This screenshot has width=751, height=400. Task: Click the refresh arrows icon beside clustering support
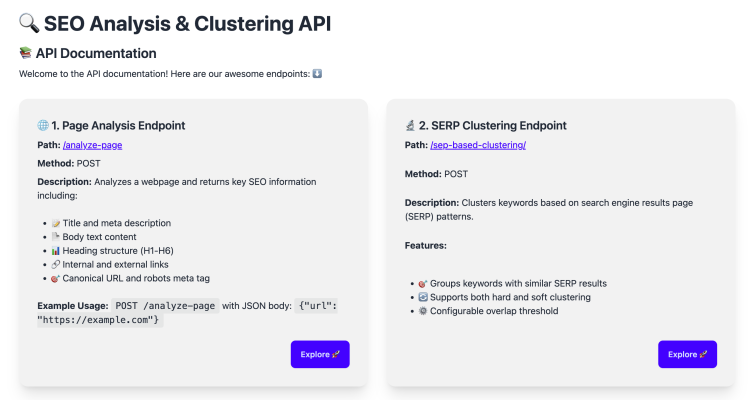[x=422, y=297]
